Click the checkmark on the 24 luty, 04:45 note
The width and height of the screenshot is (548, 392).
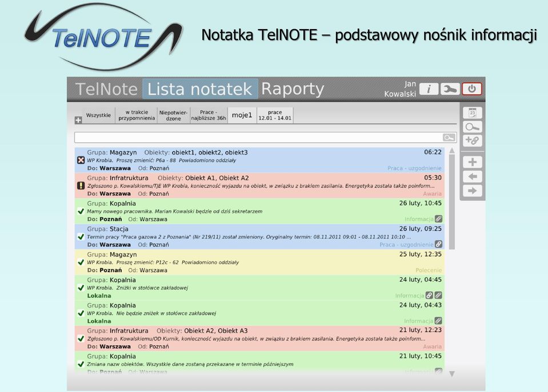(81, 287)
